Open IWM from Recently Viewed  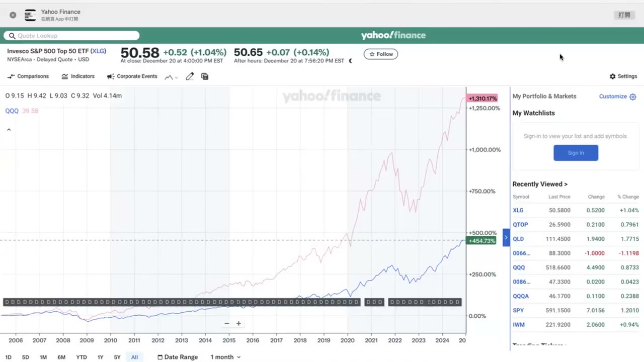click(x=519, y=325)
